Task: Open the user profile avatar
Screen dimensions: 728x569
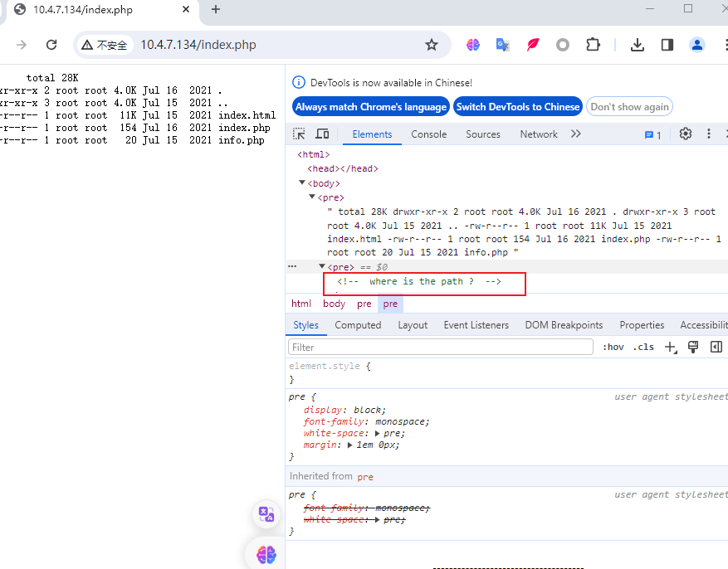Action: [x=697, y=45]
